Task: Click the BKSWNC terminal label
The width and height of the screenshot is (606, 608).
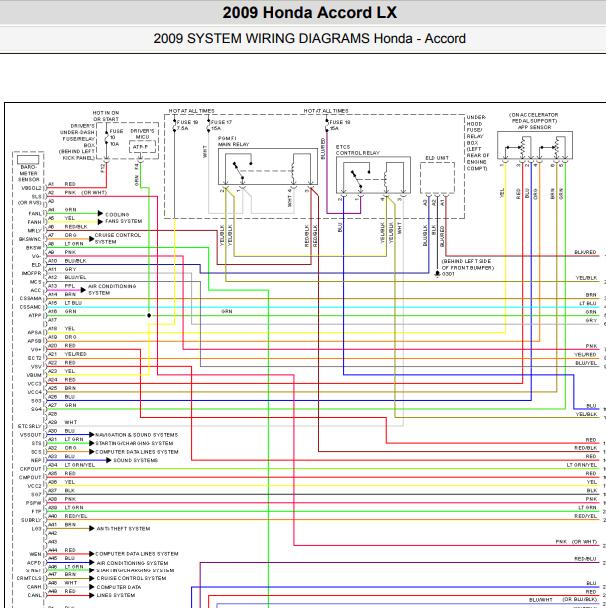Action: coord(30,239)
